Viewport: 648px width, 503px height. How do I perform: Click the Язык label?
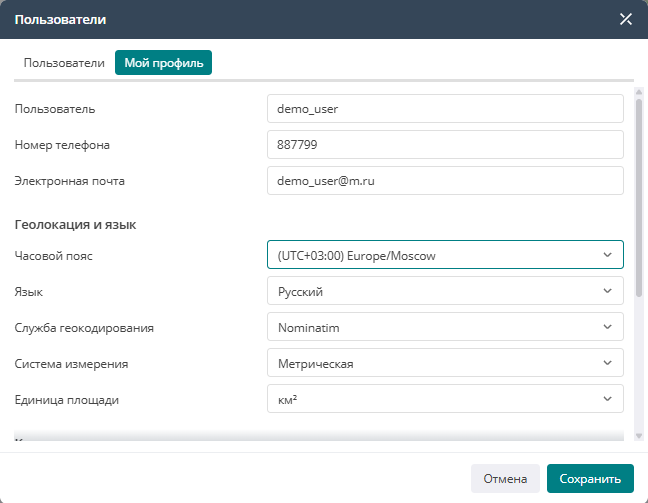pyautogui.click(x=29, y=292)
